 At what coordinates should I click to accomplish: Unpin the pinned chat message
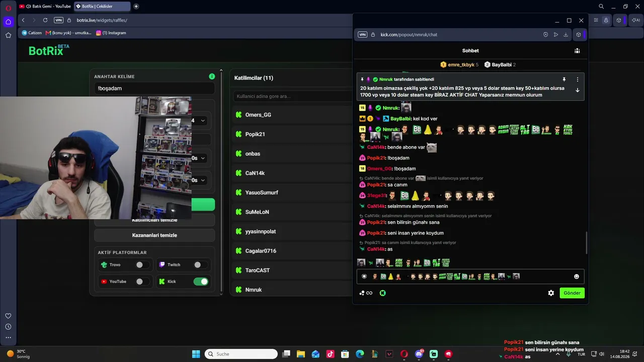coord(564,79)
